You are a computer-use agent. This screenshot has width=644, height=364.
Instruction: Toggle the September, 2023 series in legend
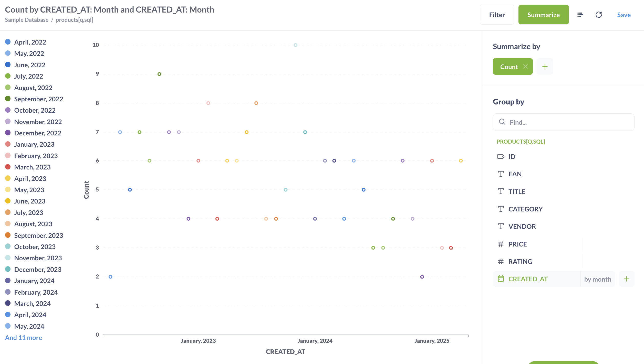pos(39,235)
